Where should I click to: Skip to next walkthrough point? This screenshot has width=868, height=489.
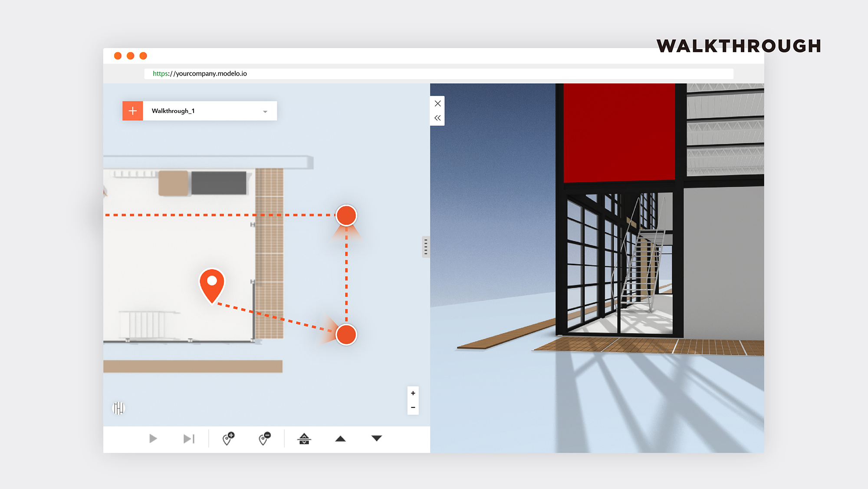tap(189, 439)
